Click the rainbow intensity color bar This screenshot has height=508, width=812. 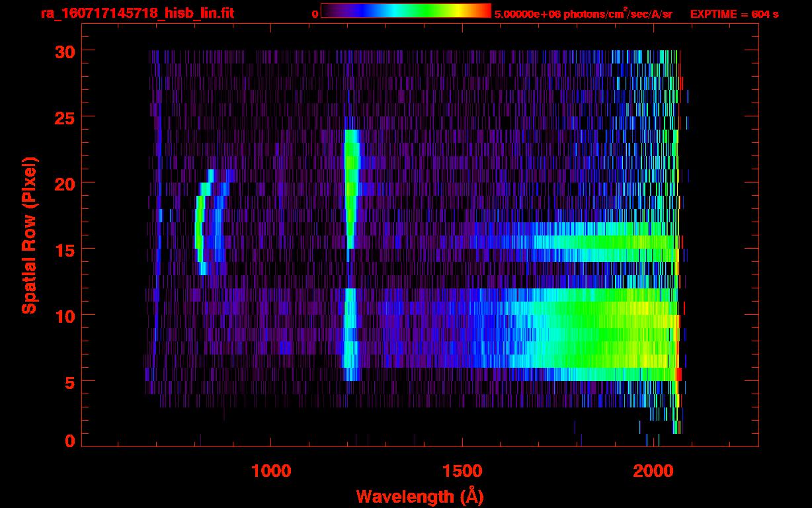[x=405, y=11]
